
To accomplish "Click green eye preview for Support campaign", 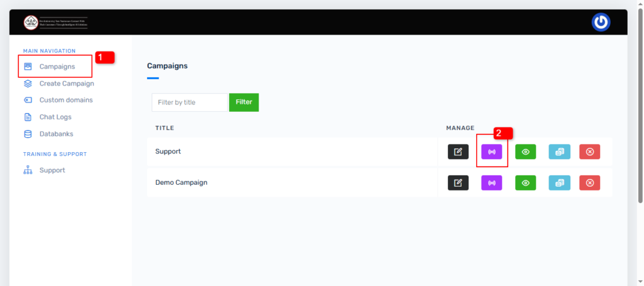I will click(x=526, y=152).
